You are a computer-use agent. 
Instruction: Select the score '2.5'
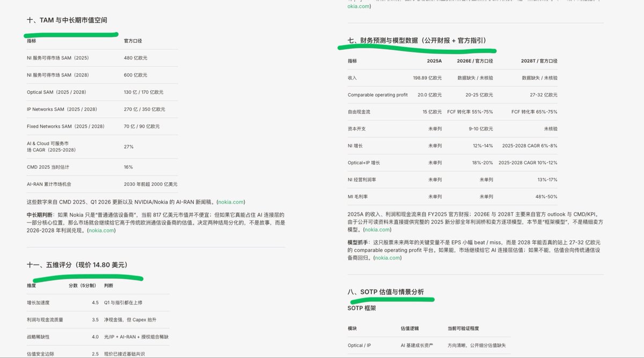(x=95, y=354)
